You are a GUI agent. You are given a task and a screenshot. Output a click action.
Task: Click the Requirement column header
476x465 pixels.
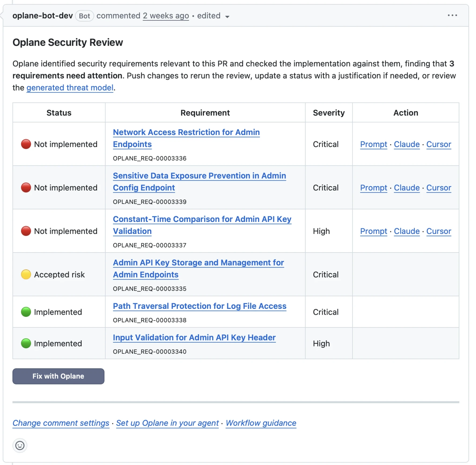tap(205, 113)
